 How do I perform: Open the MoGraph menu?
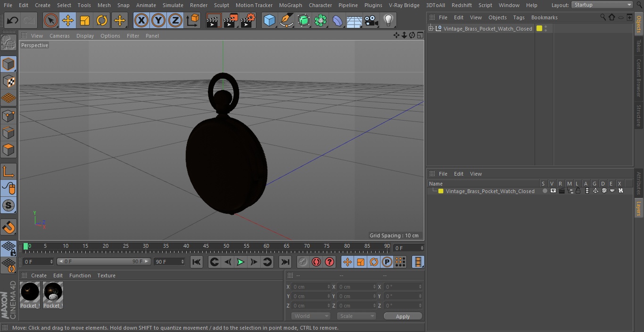[x=290, y=5]
